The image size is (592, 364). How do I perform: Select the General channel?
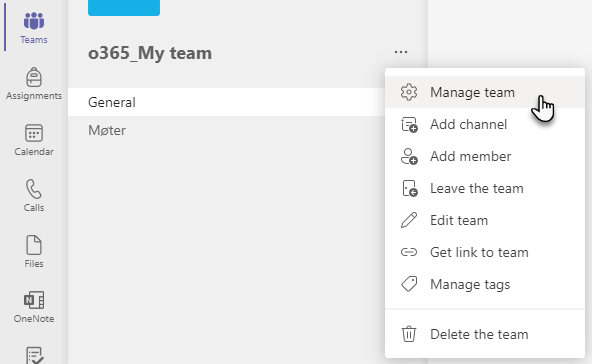coord(227,102)
